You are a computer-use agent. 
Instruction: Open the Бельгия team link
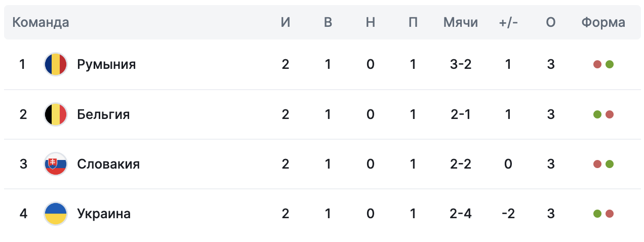103,114
